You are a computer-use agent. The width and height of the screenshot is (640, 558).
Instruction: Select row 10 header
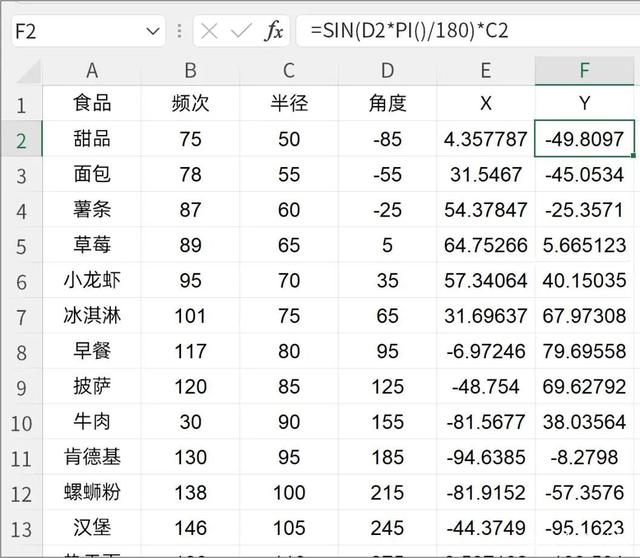(x=21, y=422)
